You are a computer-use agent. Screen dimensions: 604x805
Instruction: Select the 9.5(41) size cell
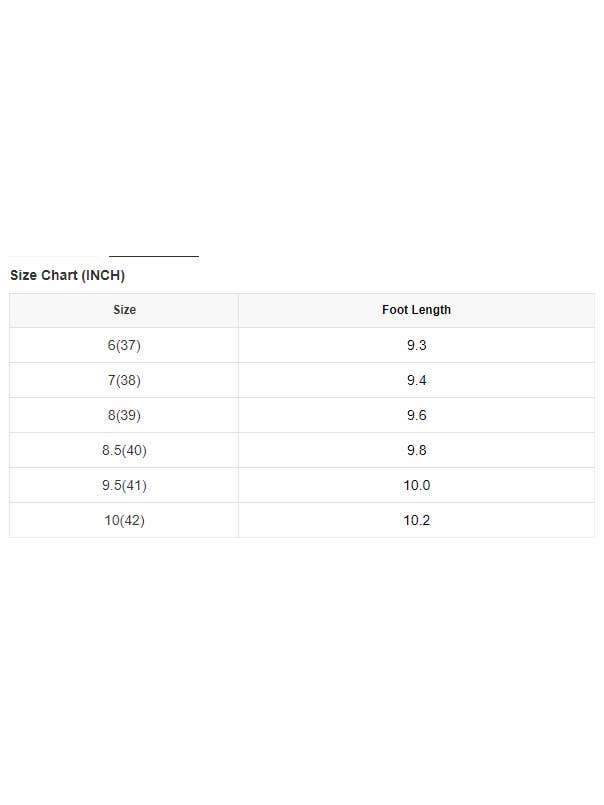tap(124, 485)
